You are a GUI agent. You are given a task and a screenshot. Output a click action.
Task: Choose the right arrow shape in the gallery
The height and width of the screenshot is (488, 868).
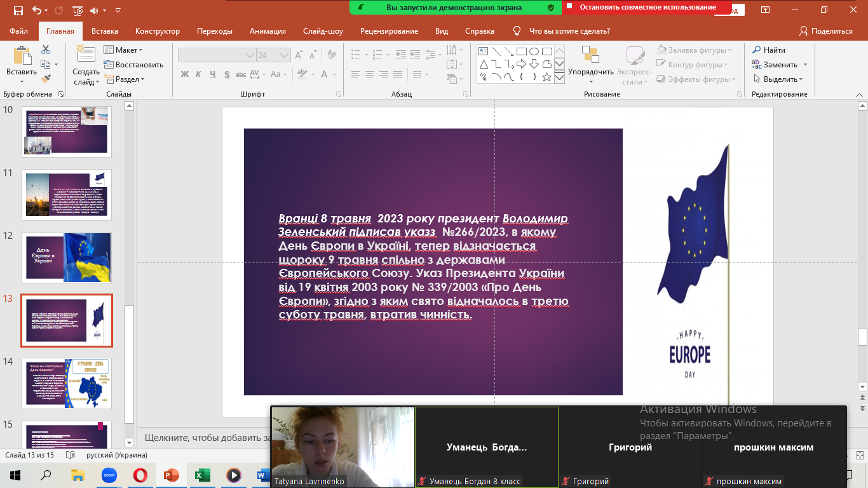coord(521,64)
